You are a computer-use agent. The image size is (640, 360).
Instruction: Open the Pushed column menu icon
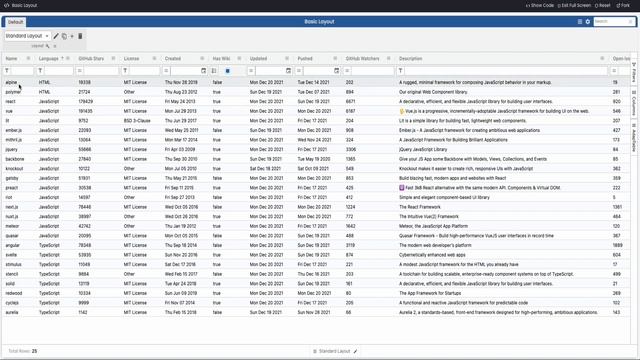pyautogui.click(x=335, y=58)
